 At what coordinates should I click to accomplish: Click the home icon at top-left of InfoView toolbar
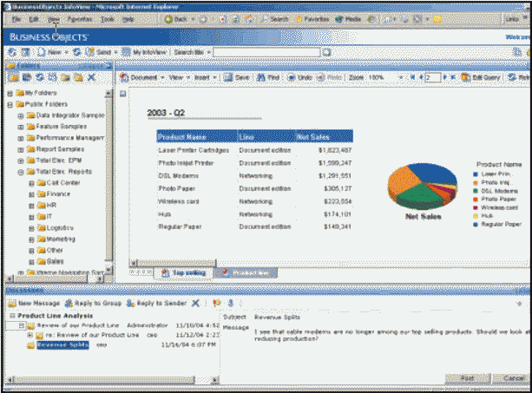coord(12,52)
